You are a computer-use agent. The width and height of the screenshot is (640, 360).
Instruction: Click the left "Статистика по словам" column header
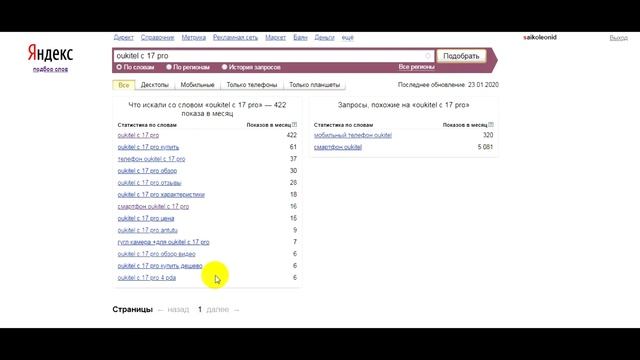click(x=147, y=125)
